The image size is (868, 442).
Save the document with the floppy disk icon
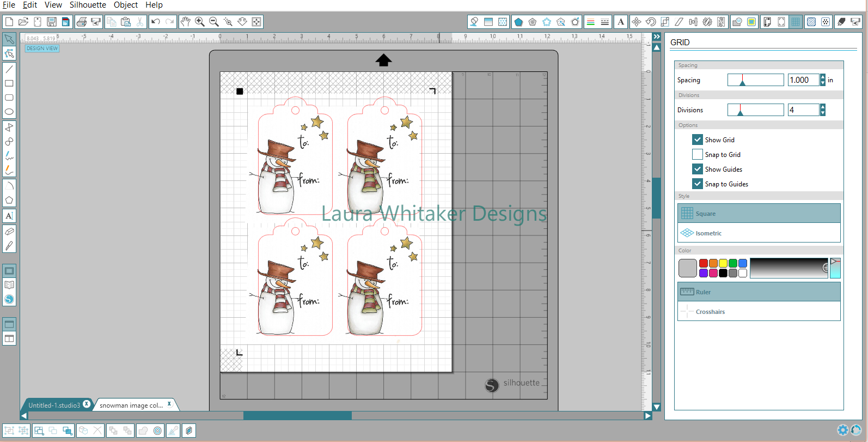click(52, 22)
